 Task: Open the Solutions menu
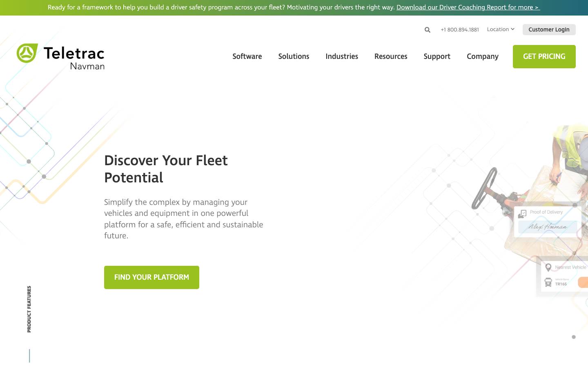coord(294,56)
